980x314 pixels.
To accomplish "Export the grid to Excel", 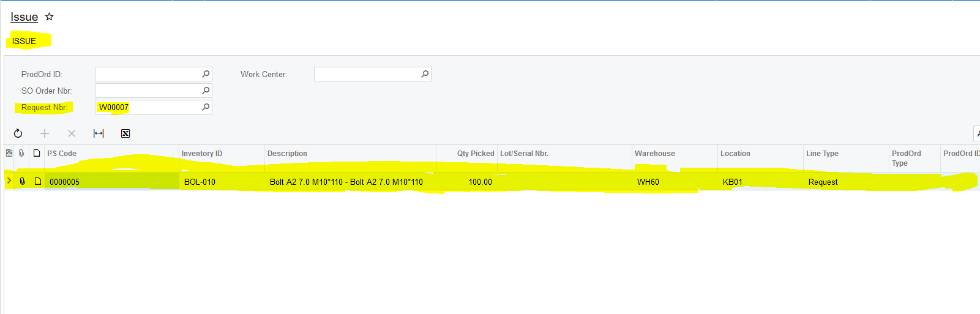I will (125, 133).
